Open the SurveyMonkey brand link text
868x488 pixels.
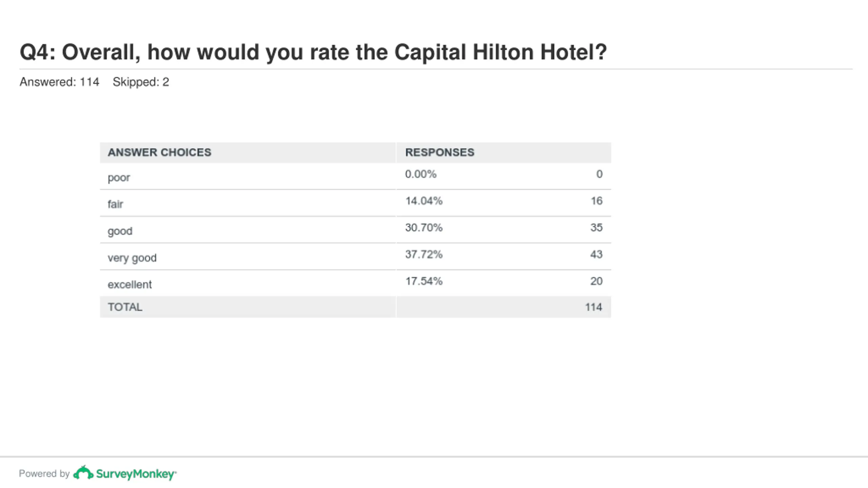[x=136, y=474]
